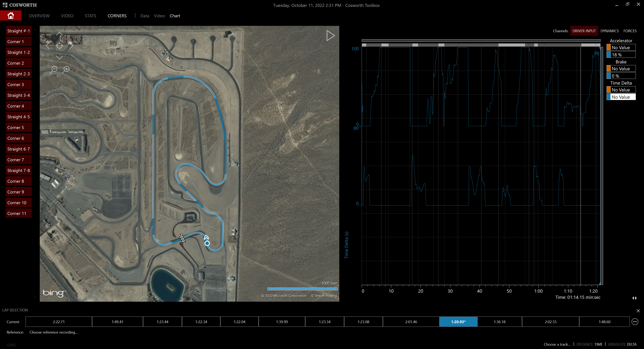644x349 pixels.
Task: Toggle delta mode to ABSOLUTE
Action: click(x=617, y=344)
